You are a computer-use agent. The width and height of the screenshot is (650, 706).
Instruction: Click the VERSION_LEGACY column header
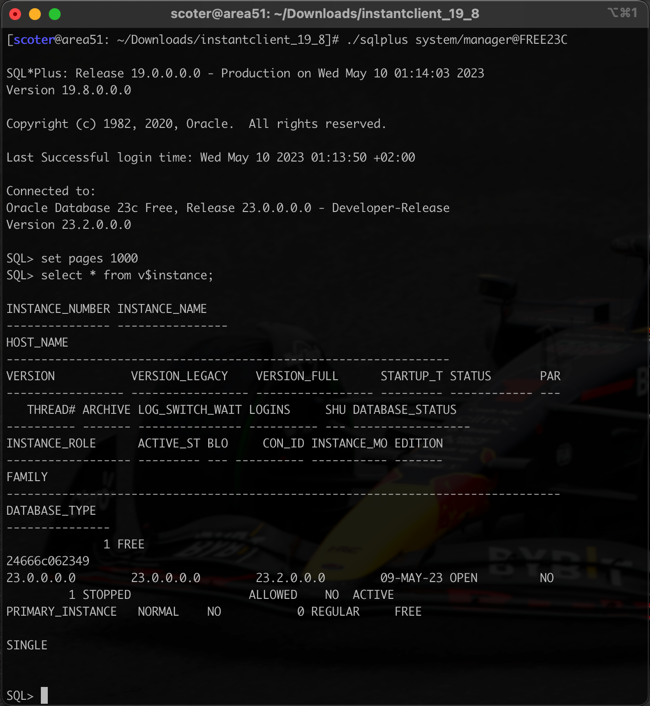click(179, 376)
